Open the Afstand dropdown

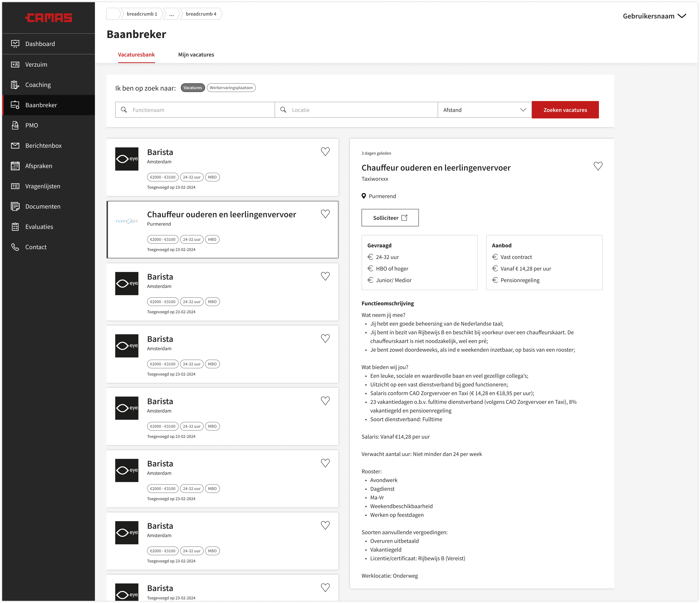pos(484,110)
